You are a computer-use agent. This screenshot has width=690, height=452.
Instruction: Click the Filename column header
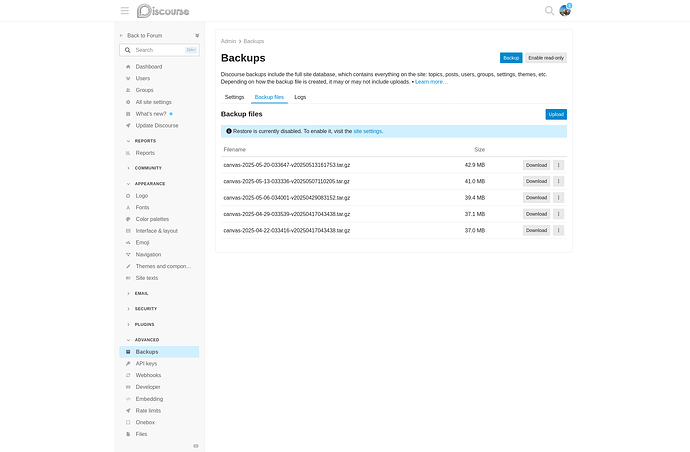click(235, 150)
